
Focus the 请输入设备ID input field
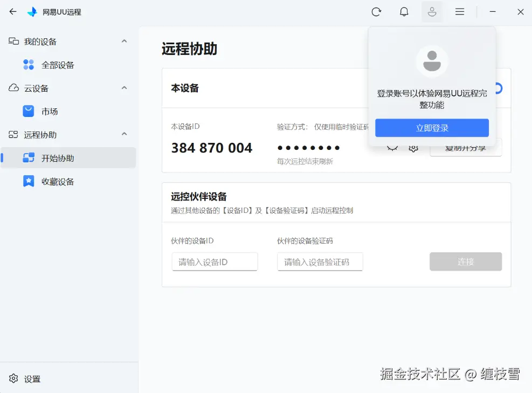[215, 261]
